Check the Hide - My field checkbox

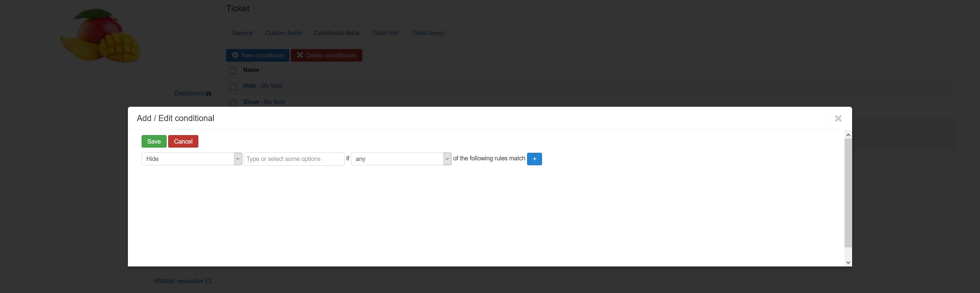click(233, 87)
